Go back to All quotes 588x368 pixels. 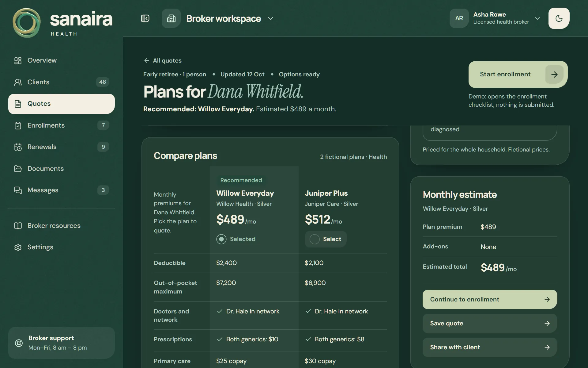click(163, 60)
